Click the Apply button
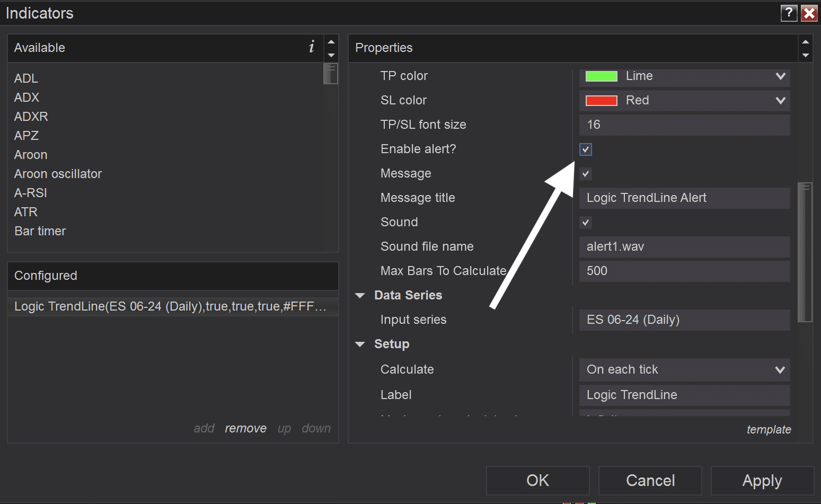Screen dimensions: 821x504 coord(762,481)
